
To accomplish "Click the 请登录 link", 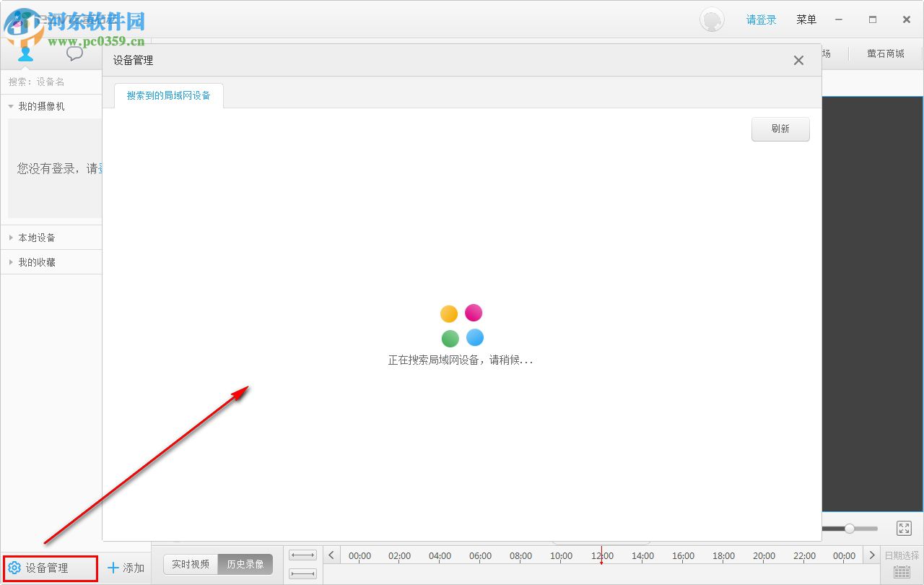I will click(762, 20).
